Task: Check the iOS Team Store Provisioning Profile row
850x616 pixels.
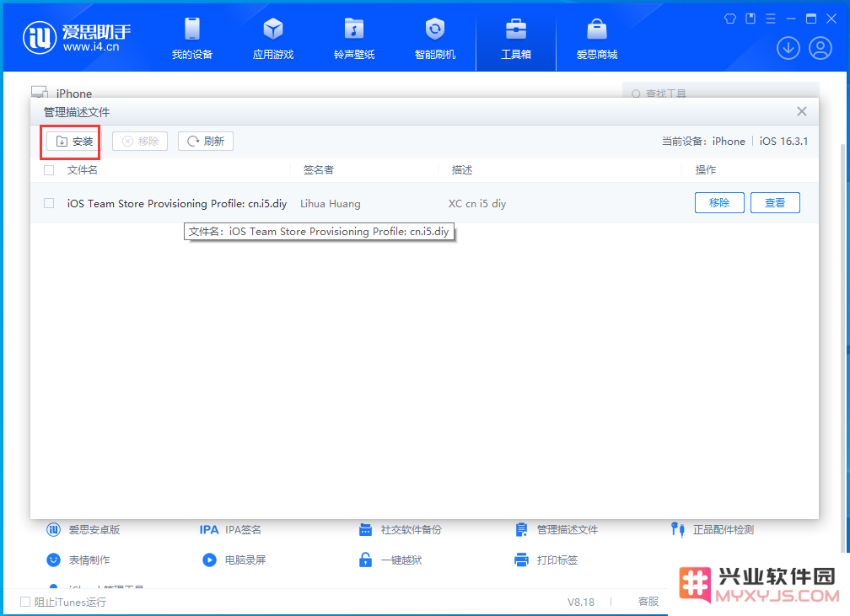Action: click(49, 203)
